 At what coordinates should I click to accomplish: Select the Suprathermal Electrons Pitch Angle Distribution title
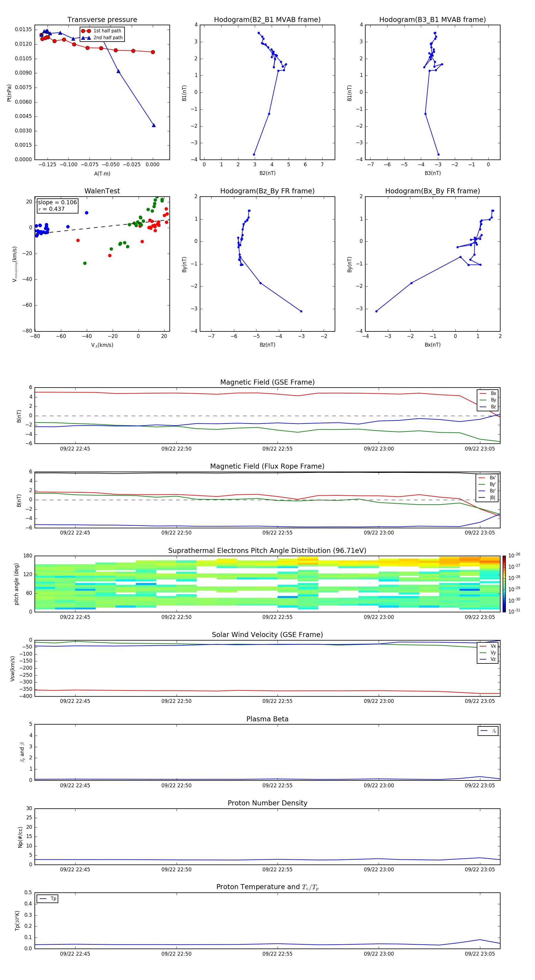[x=267, y=551]
